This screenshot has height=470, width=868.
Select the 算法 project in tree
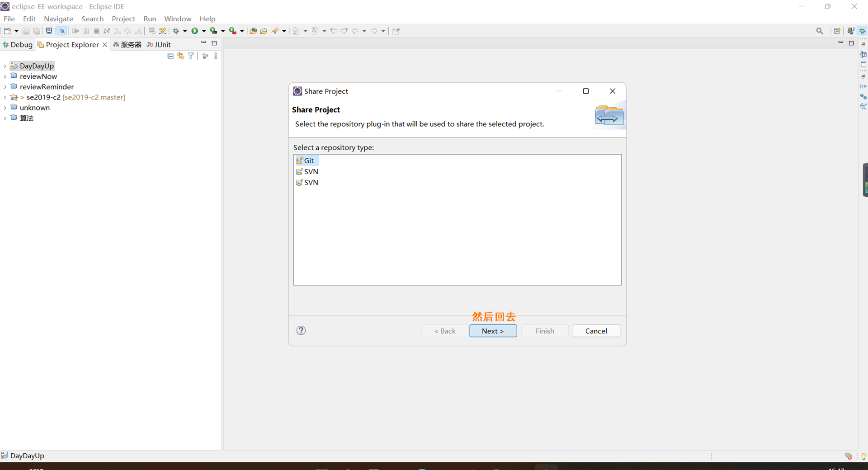coord(27,118)
